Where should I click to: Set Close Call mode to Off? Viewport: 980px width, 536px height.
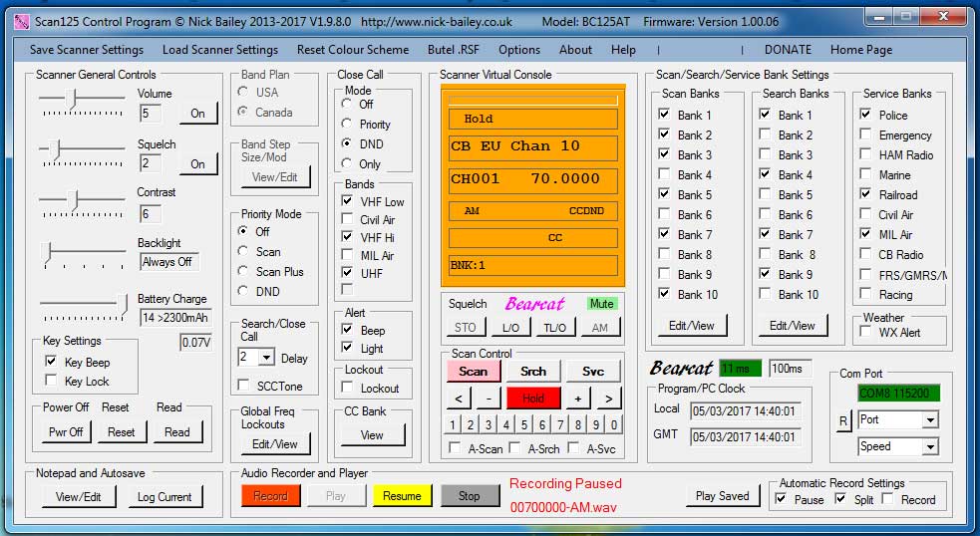[346, 104]
